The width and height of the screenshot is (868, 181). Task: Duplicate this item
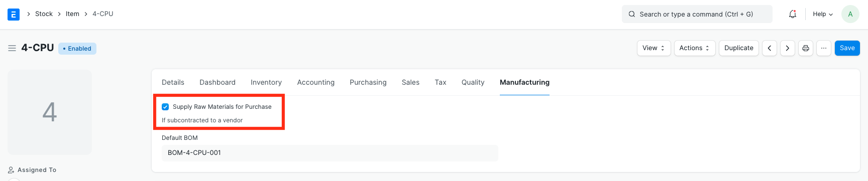coord(739,48)
